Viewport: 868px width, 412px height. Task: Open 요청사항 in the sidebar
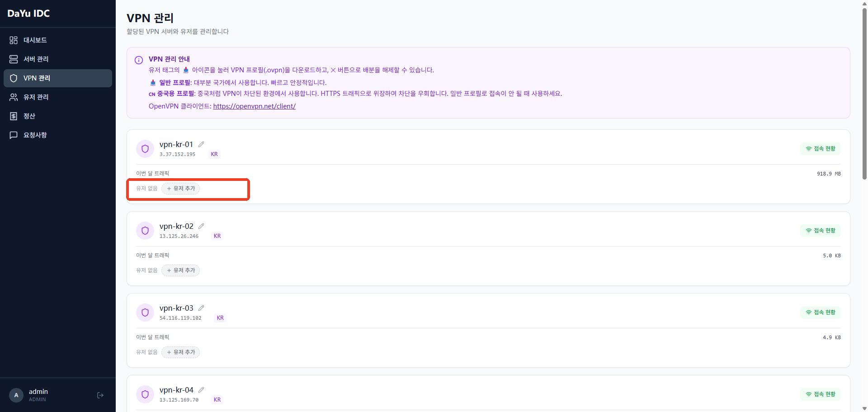point(35,135)
